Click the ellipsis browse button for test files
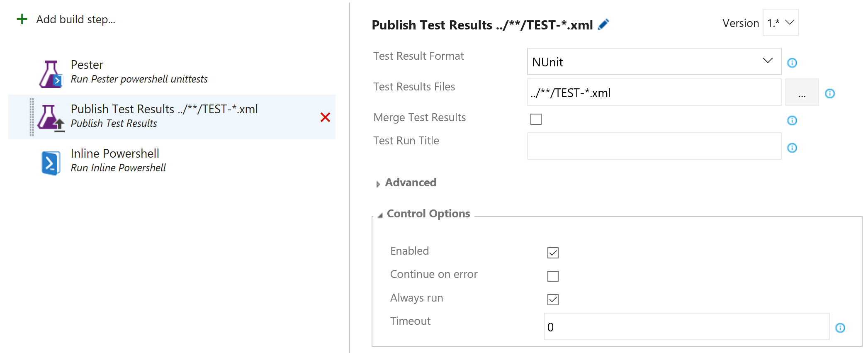The height and width of the screenshot is (353, 868). 802,93
